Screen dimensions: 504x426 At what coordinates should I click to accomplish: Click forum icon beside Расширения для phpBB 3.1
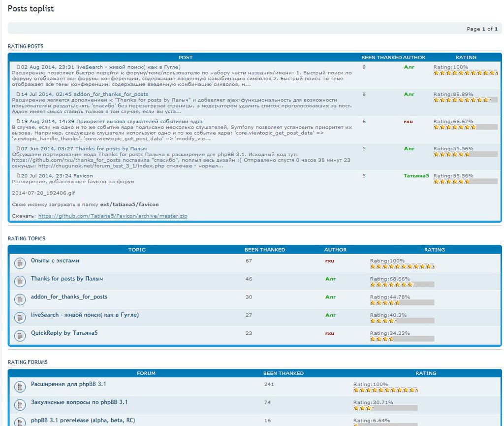(x=20, y=387)
